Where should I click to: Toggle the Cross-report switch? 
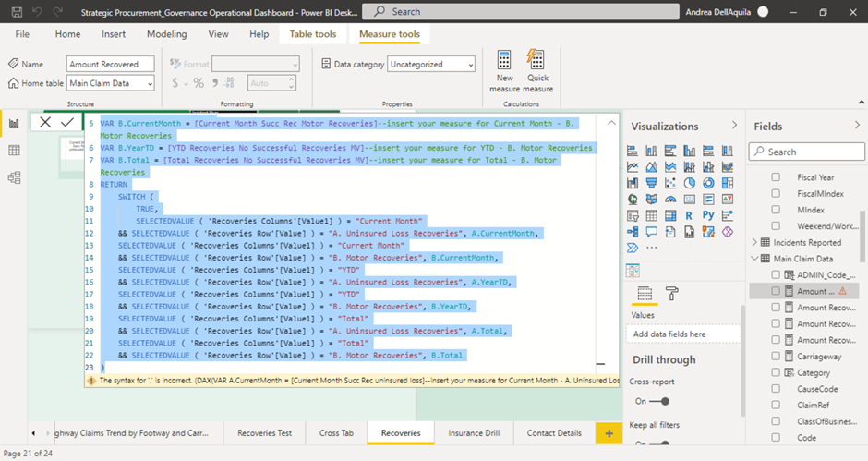point(658,401)
